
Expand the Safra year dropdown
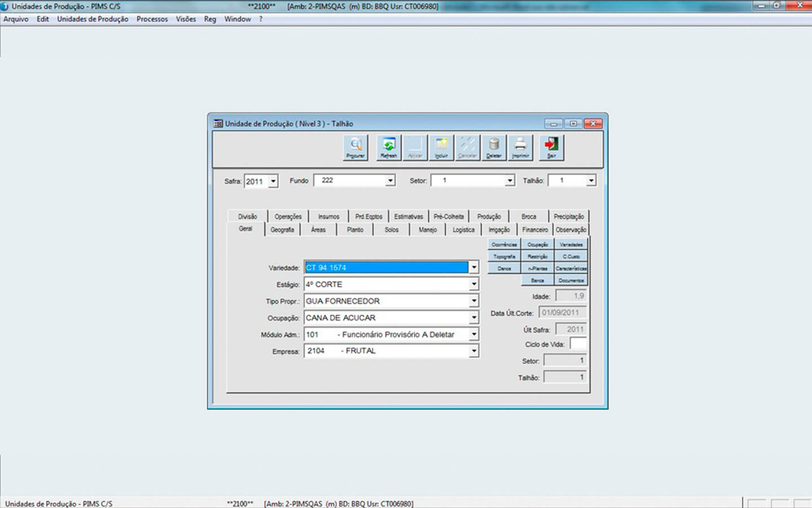point(273,181)
